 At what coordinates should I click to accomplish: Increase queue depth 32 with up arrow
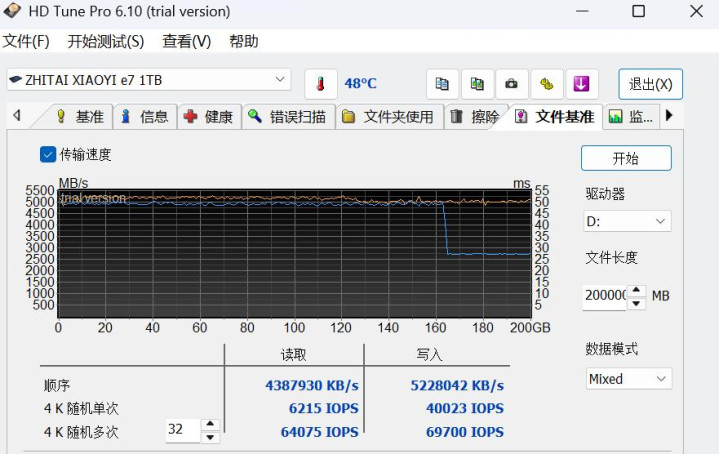click(210, 424)
